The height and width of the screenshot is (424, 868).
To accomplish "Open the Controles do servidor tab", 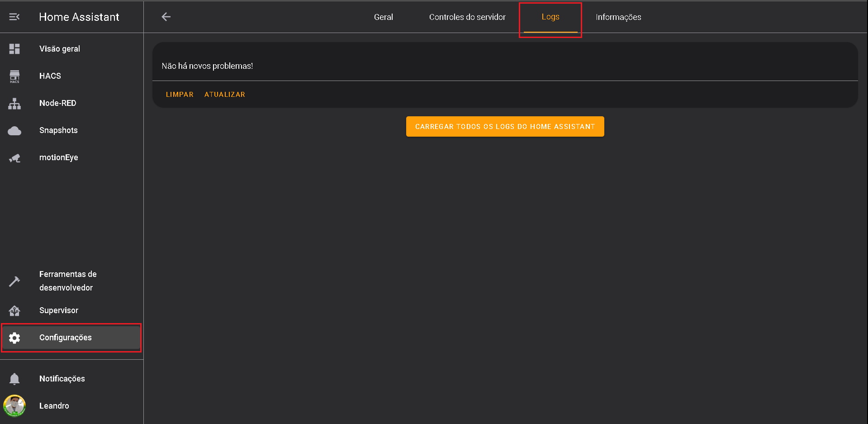I will [467, 17].
